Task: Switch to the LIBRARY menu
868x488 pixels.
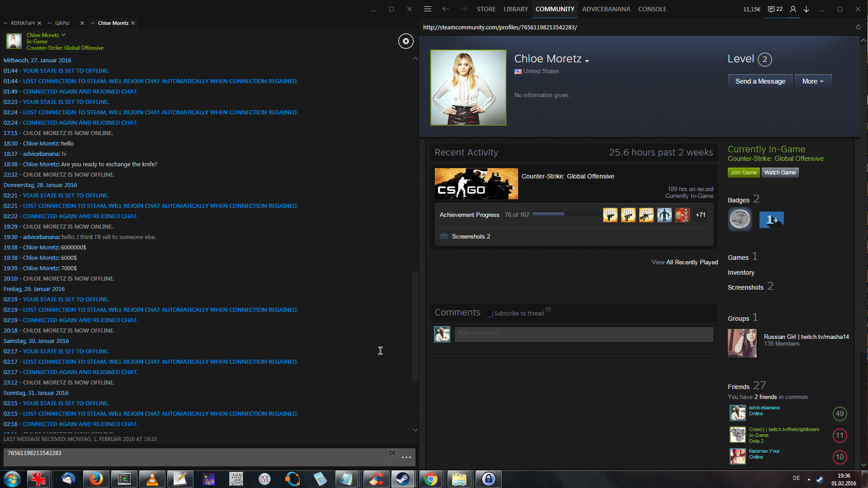Action: pyautogui.click(x=515, y=9)
